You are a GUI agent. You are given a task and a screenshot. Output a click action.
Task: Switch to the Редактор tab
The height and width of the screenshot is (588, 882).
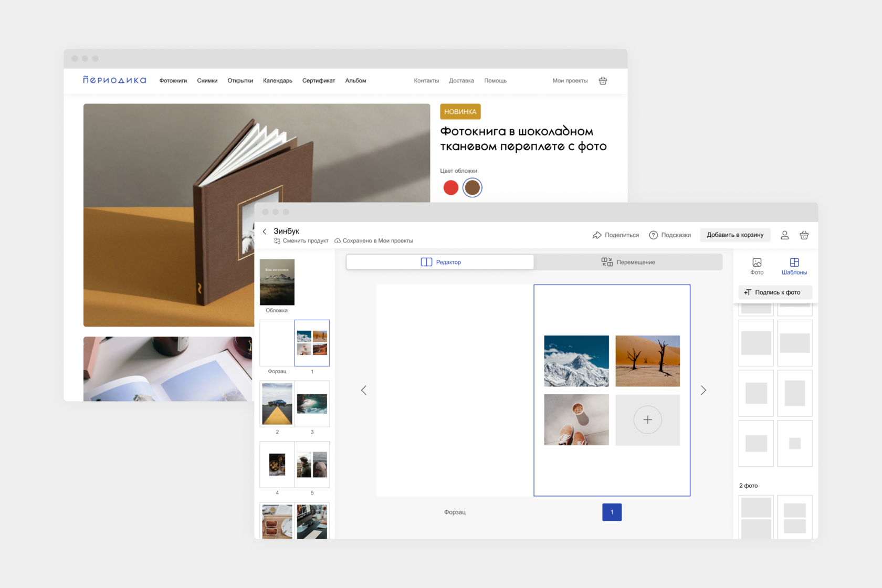pos(440,262)
